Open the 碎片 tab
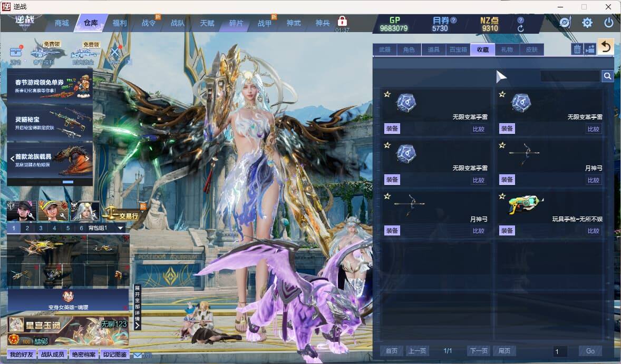Image resolution: width=621 pixels, height=364 pixels. (x=236, y=23)
